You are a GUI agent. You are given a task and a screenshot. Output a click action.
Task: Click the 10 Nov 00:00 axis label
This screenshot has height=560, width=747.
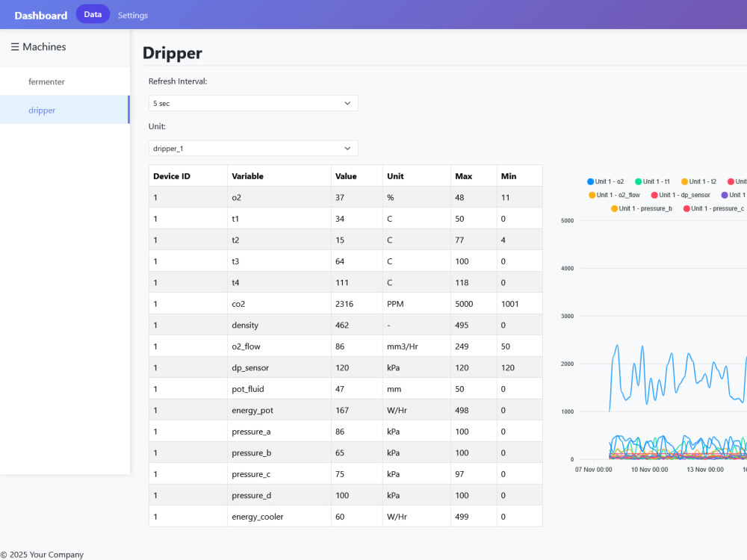[x=649, y=470]
